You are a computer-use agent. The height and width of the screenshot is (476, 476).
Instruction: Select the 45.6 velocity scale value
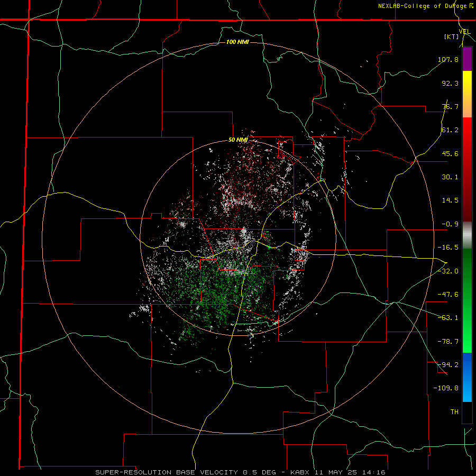450,153
